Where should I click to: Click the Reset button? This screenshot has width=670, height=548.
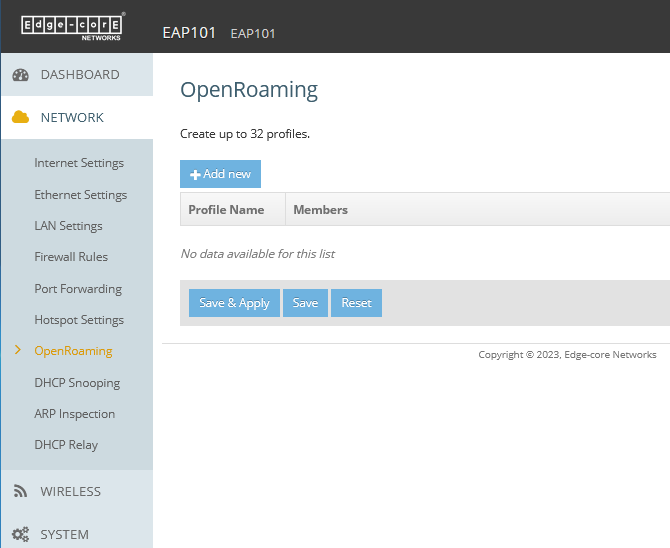tap(356, 303)
